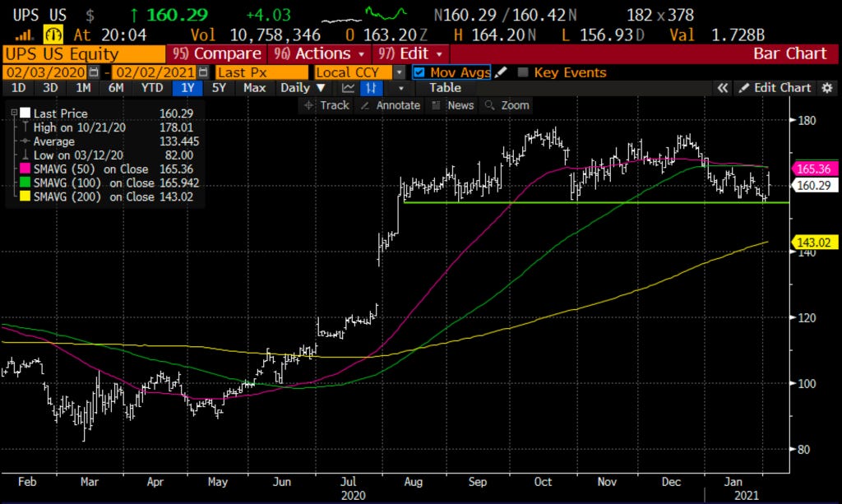
Task: Open the chart type dropdown arrow
Action: [x=400, y=88]
